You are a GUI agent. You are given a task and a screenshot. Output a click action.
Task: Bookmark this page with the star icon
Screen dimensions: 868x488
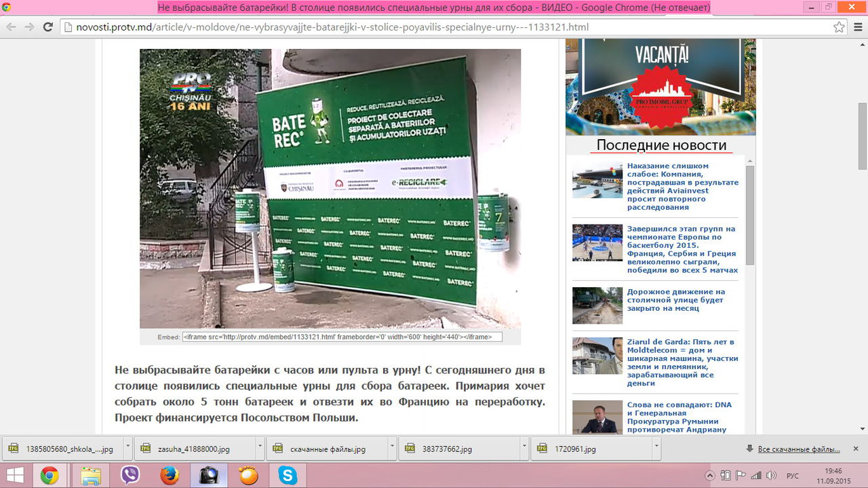tap(839, 27)
